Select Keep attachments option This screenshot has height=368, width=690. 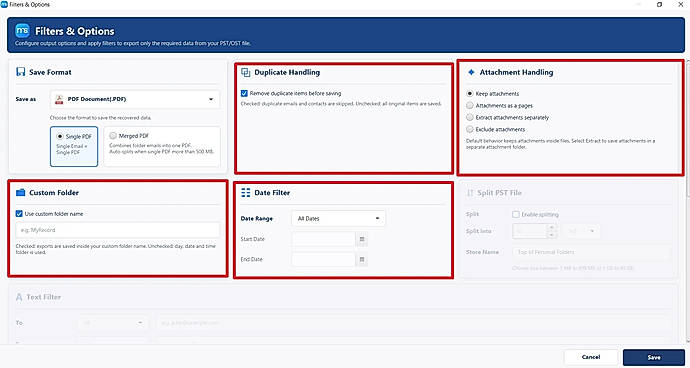pyautogui.click(x=470, y=94)
